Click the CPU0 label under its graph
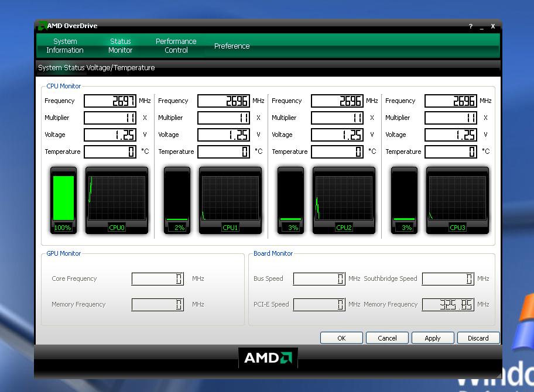Viewport: 534px width, 392px height. [117, 228]
